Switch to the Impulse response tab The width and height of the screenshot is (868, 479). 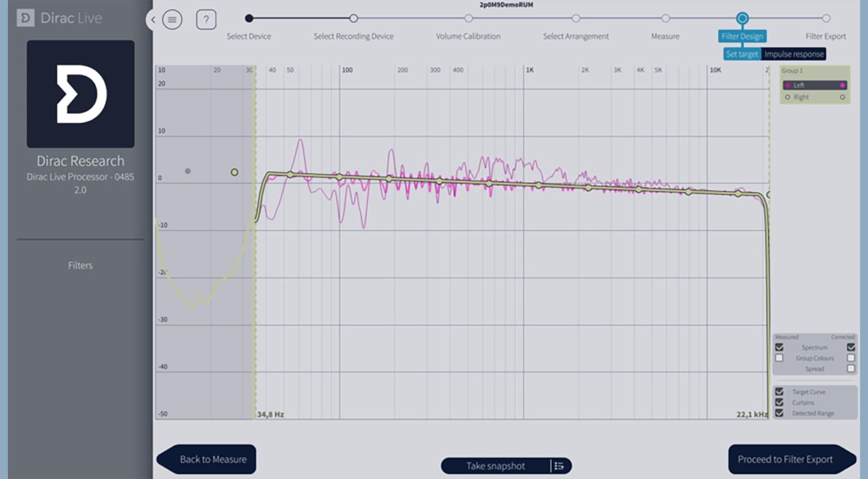point(794,54)
